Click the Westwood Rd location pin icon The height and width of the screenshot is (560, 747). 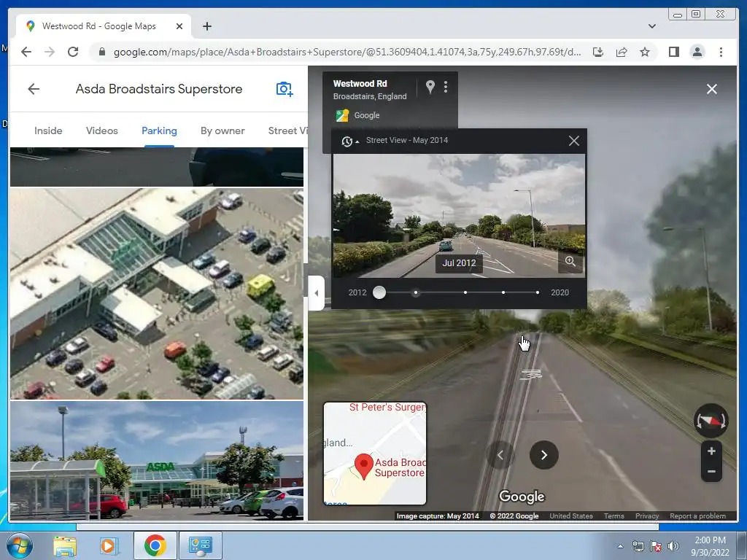tap(430, 87)
